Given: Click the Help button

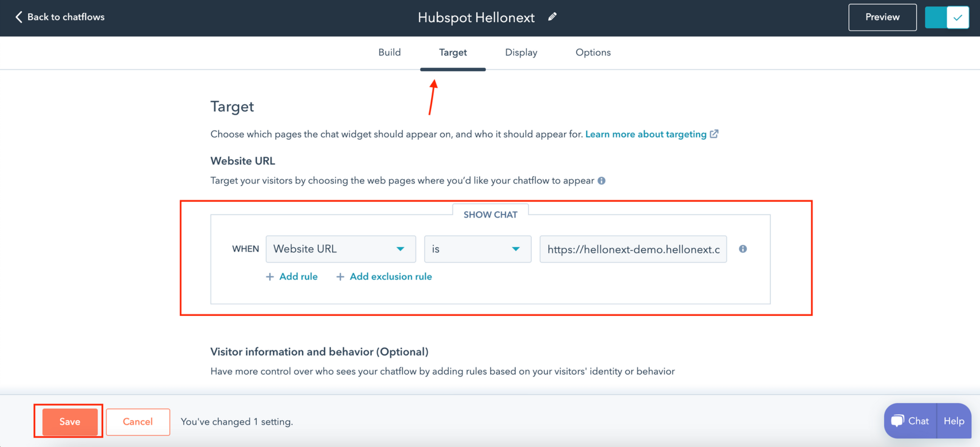Looking at the screenshot, I should click(x=954, y=421).
